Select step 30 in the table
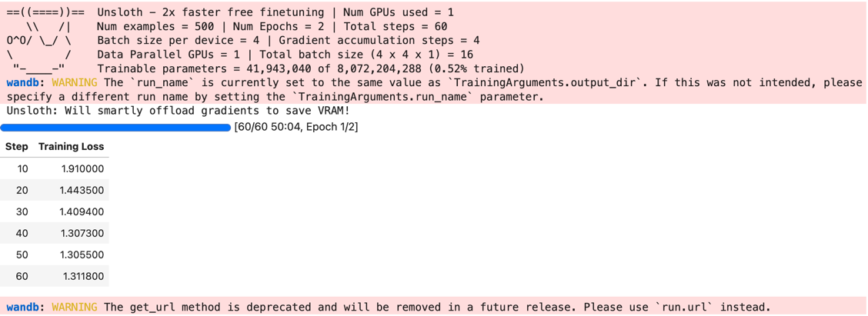 point(22,212)
